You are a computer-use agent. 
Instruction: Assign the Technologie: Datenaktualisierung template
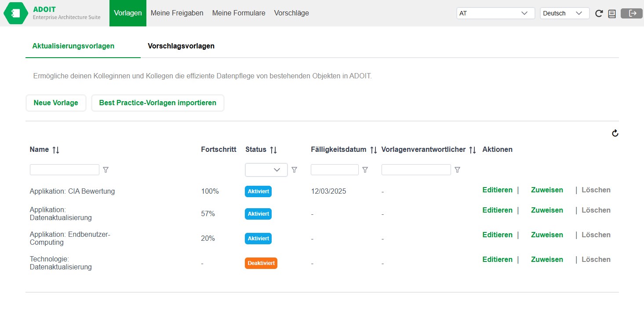547,260
